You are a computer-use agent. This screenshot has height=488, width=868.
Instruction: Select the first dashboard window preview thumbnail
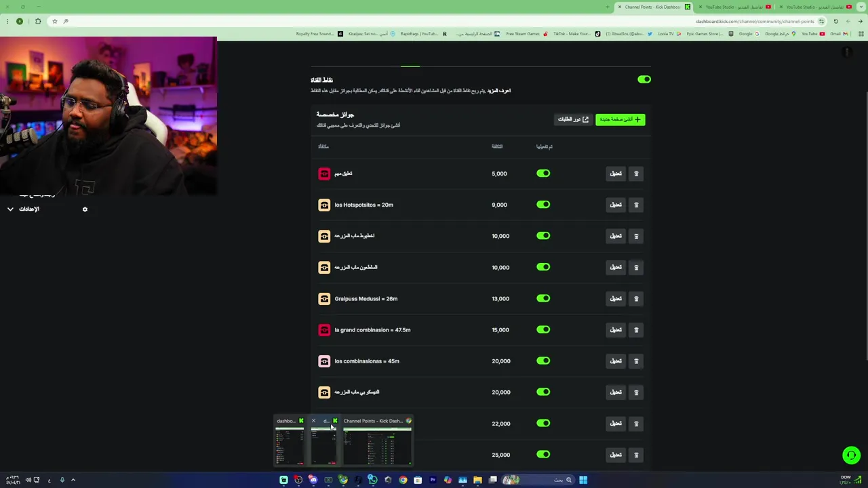click(x=290, y=441)
